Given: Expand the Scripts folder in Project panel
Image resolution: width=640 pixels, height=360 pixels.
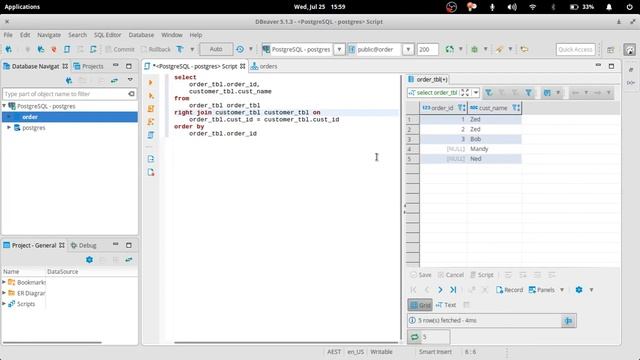Looking at the screenshot, I should coord(4,304).
